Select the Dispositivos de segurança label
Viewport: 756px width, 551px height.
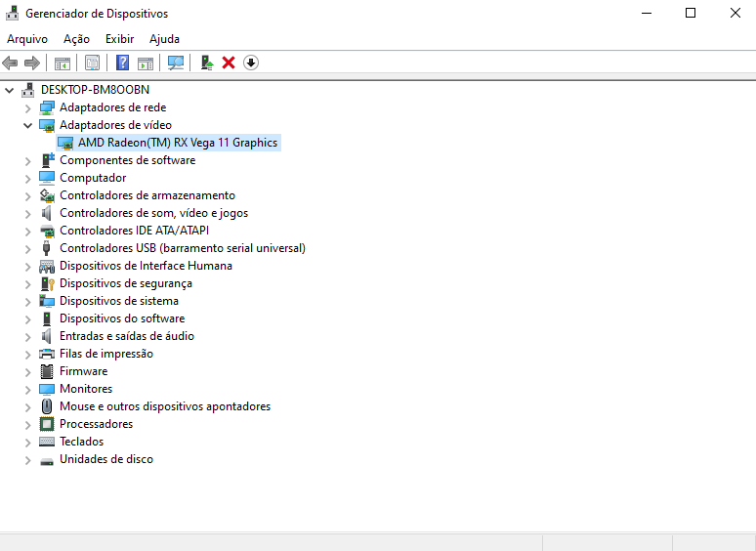click(x=126, y=283)
